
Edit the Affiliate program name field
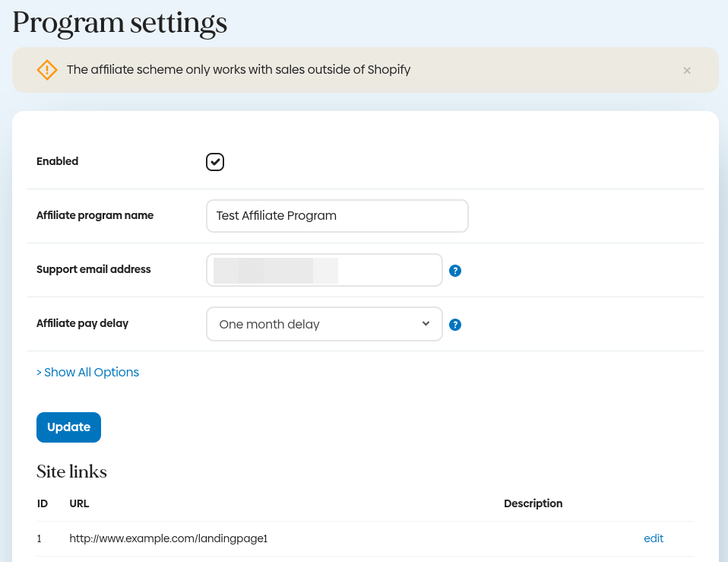[337, 216]
